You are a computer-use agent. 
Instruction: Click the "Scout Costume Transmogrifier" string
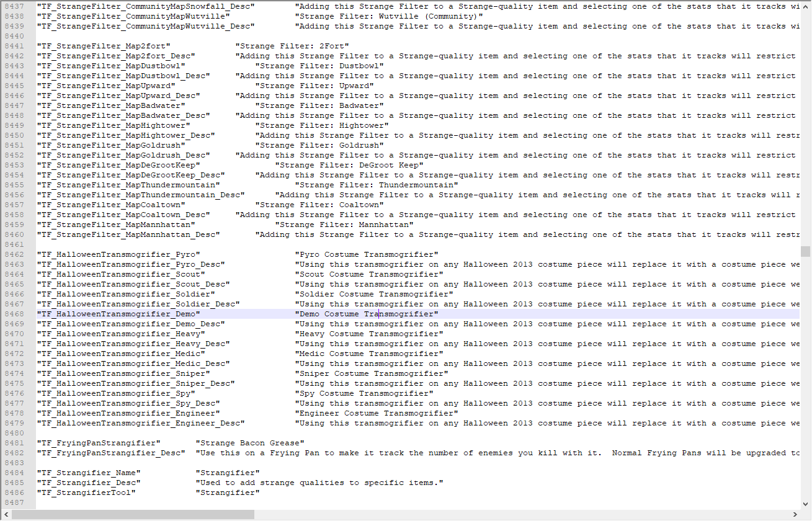click(x=369, y=274)
